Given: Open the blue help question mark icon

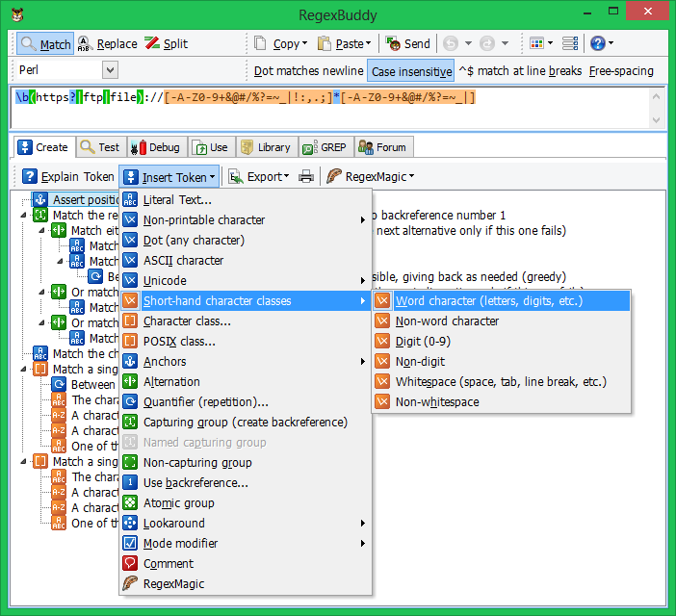Looking at the screenshot, I should pyautogui.click(x=598, y=44).
